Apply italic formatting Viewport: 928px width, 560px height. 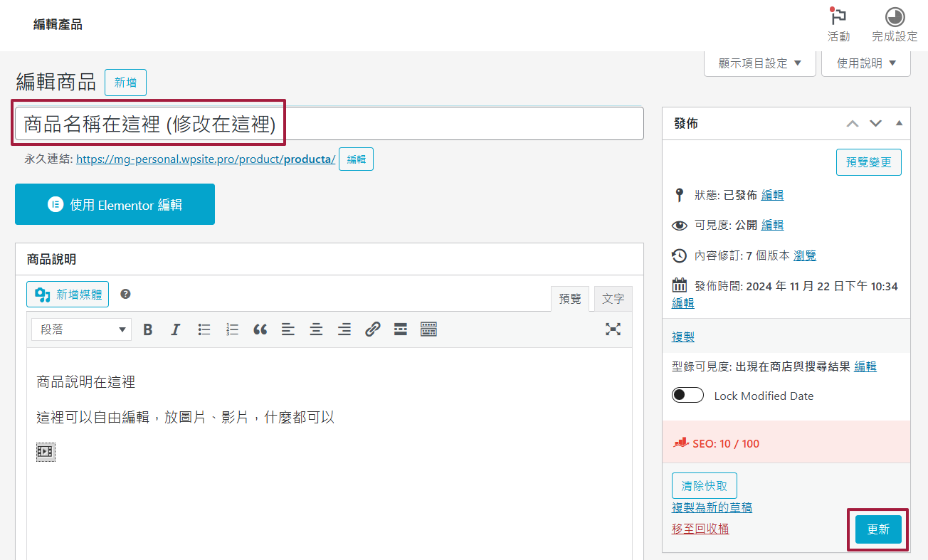pyautogui.click(x=176, y=329)
